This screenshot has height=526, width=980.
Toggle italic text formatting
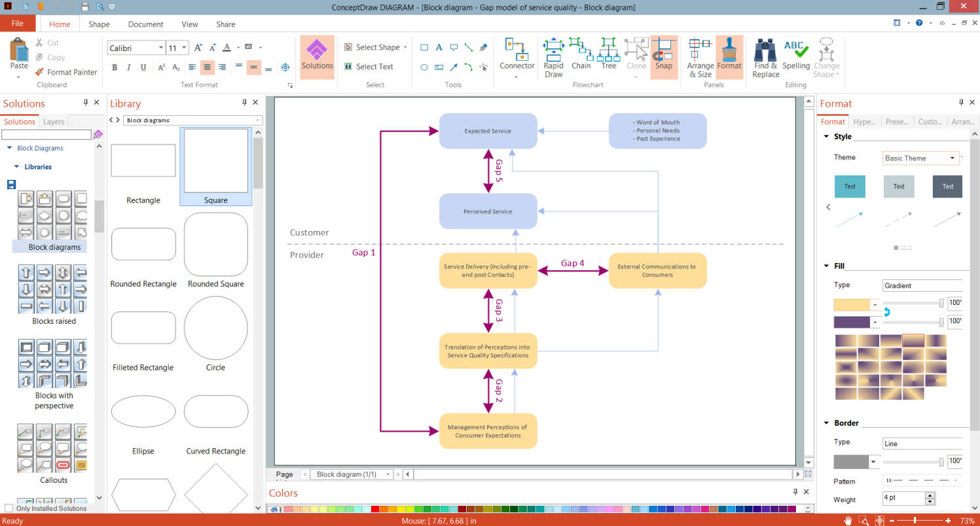128,68
